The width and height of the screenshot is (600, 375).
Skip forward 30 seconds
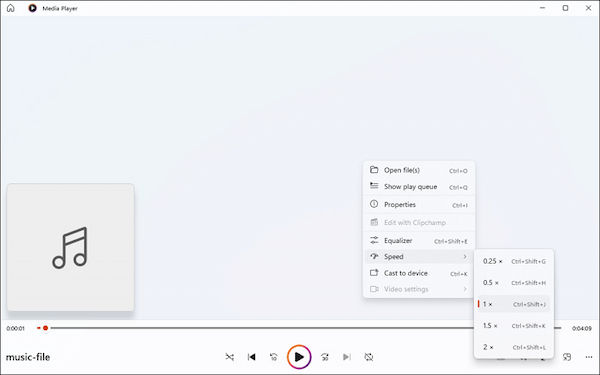[x=325, y=357]
